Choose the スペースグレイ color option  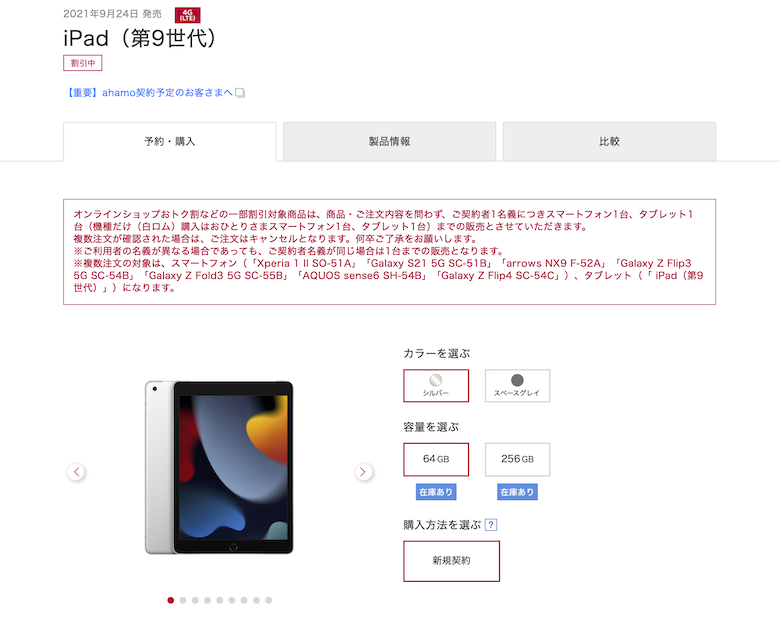(x=517, y=386)
